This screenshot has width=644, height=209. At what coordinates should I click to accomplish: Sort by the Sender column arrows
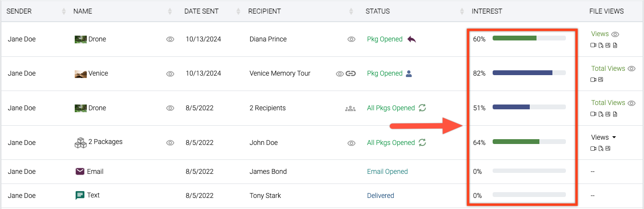(64, 11)
